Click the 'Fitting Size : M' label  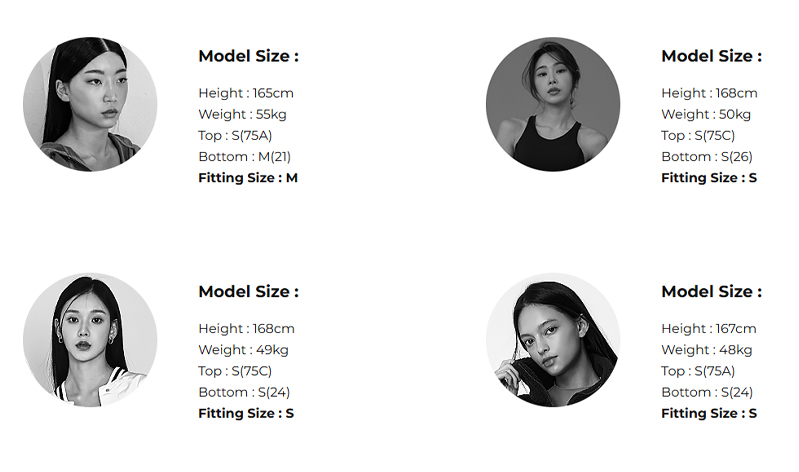coord(248,178)
